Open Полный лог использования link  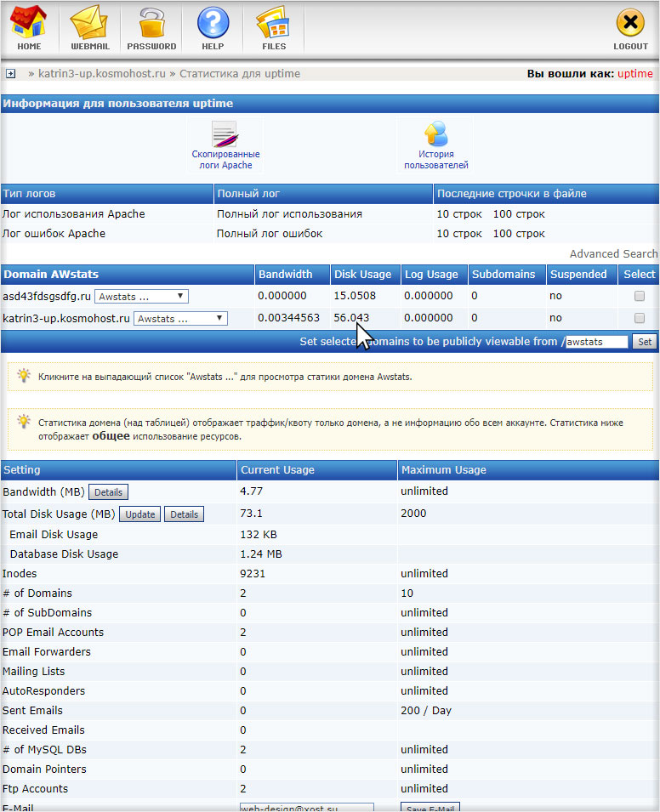coord(289,214)
